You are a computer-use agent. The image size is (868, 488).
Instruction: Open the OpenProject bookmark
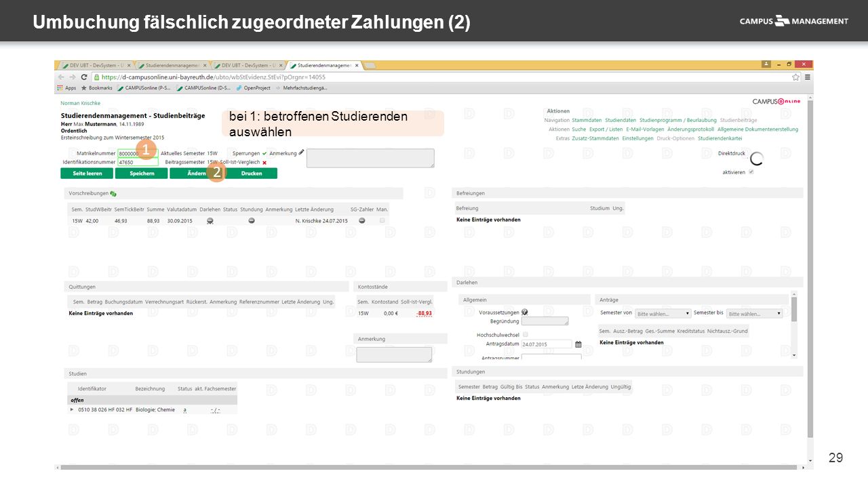pos(253,87)
